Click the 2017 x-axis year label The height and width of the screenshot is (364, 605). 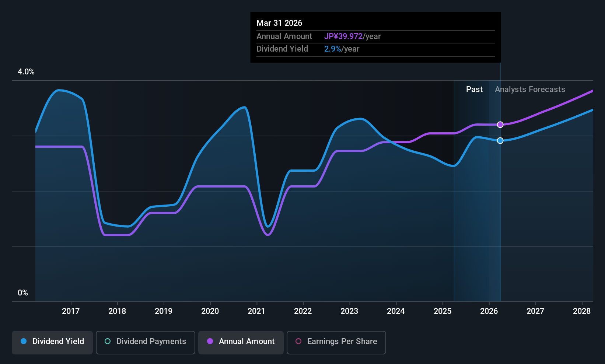71,311
